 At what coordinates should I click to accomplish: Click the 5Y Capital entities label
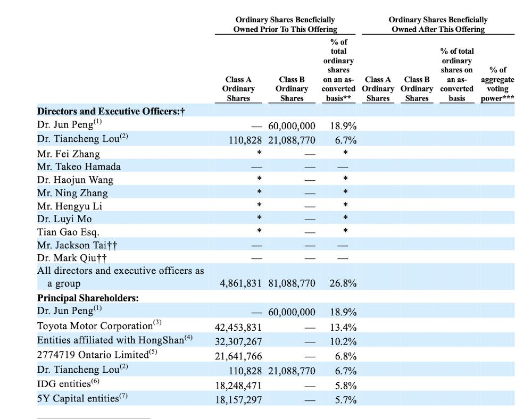(x=77, y=398)
